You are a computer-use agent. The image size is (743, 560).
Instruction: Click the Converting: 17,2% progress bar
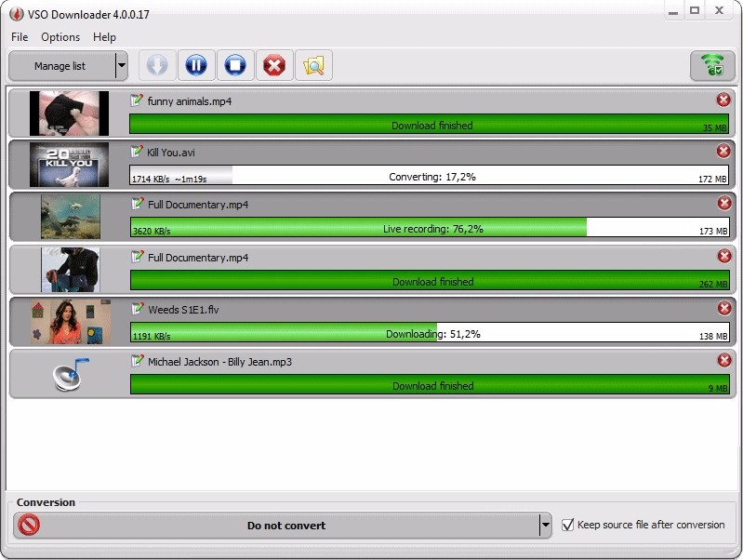coord(430,175)
